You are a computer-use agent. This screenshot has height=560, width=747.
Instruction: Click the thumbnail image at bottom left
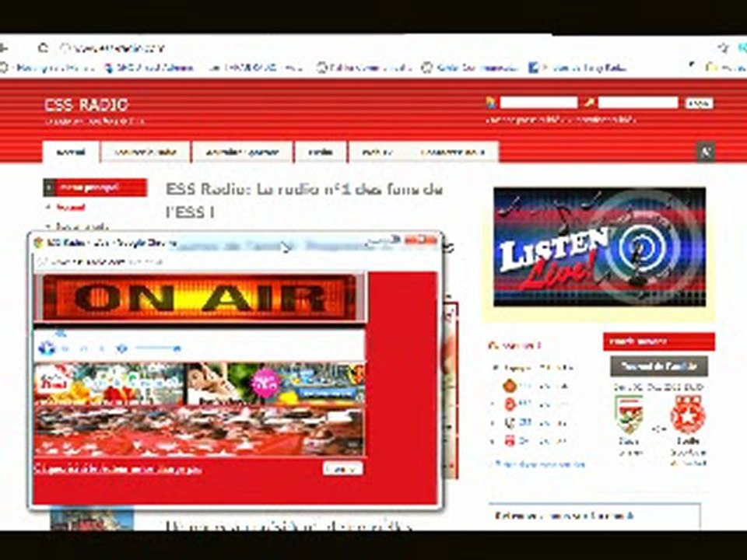(92, 520)
